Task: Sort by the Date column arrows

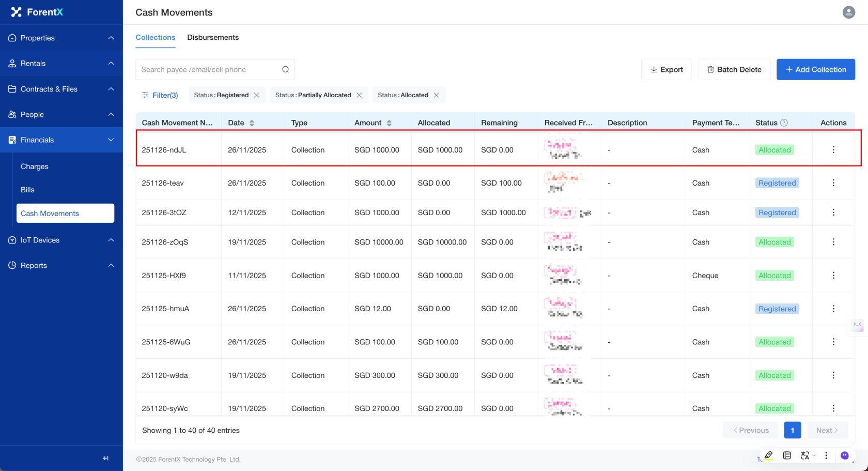Action: point(252,123)
